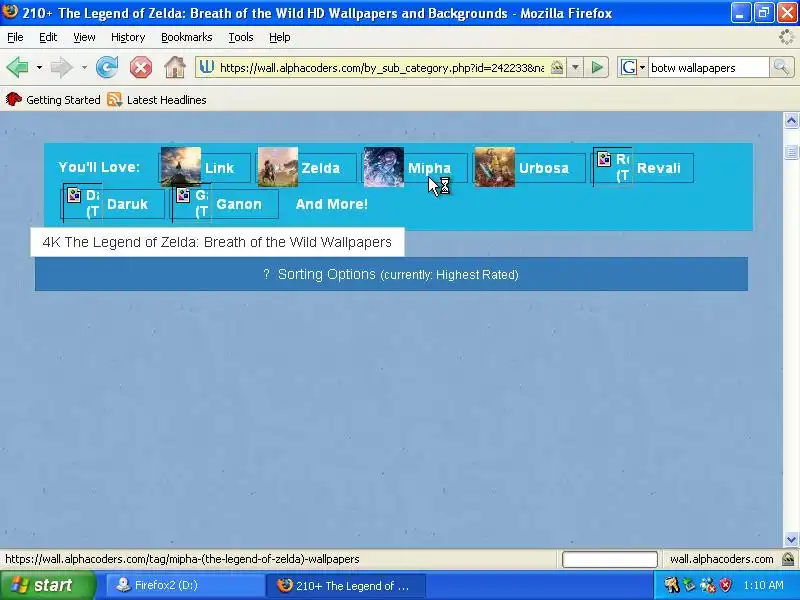The image size is (800, 600).
Task: Click the status bar security lock icon
Action: (788, 559)
